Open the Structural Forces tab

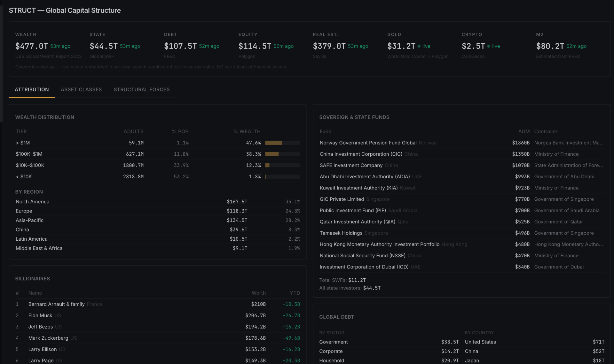tap(142, 89)
